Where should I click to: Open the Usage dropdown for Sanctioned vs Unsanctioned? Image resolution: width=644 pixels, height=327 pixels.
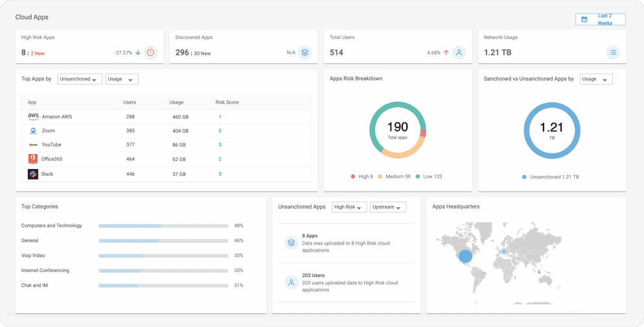click(x=596, y=79)
